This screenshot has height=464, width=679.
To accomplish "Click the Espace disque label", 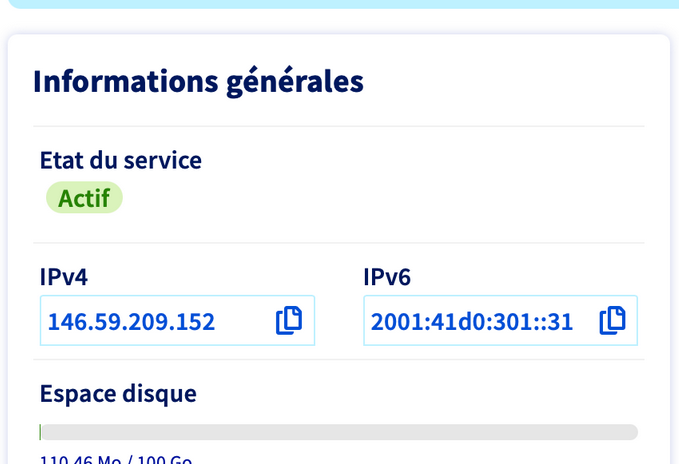I will point(118,393).
